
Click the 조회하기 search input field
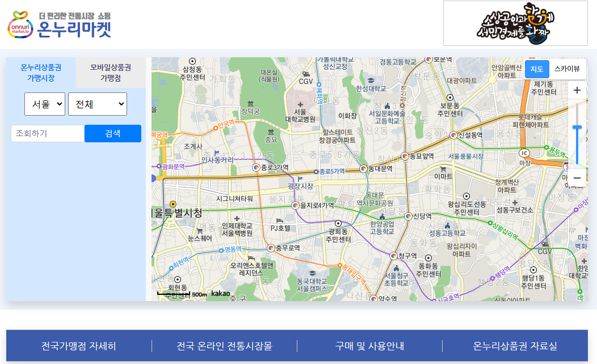pyautogui.click(x=48, y=133)
